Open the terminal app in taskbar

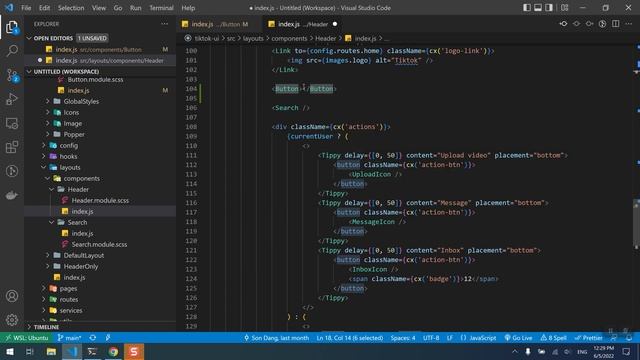[x=92, y=351]
